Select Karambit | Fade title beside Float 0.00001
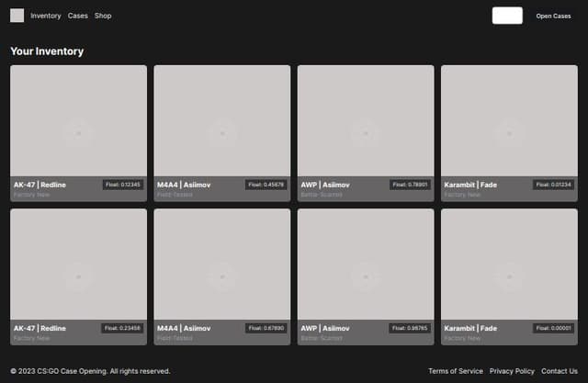The image size is (588, 383). tap(470, 328)
